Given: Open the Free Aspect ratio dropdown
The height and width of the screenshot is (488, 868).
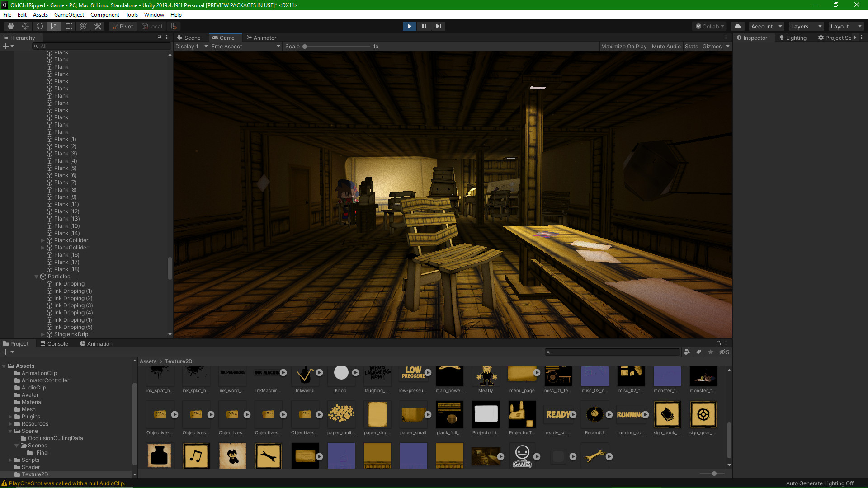Looking at the screenshot, I should 245,46.
